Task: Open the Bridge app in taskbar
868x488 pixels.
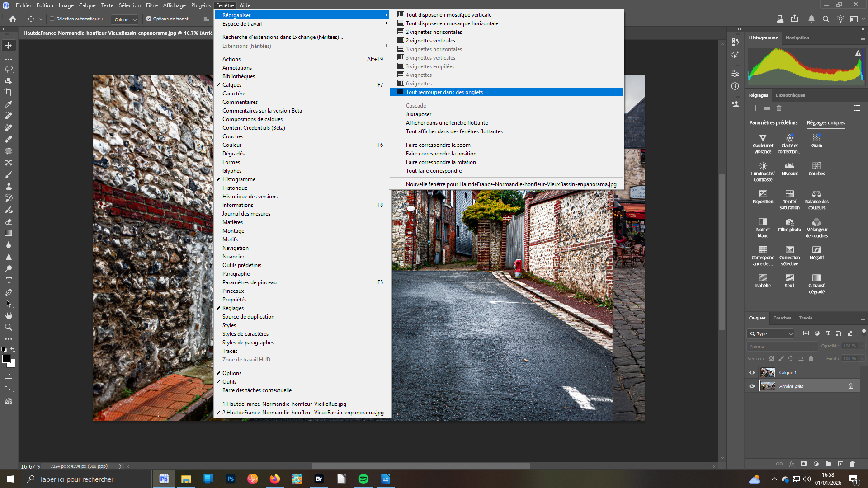Action: (319, 479)
